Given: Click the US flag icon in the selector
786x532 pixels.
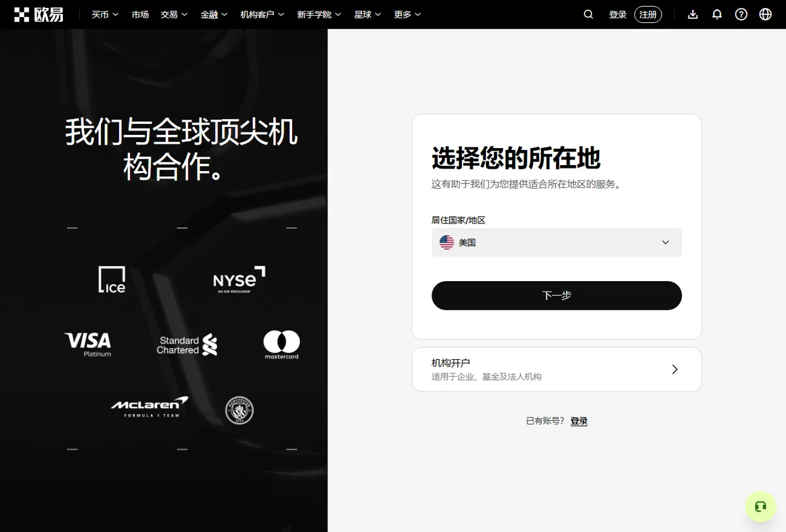Looking at the screenshot, I should click(447, 242).
